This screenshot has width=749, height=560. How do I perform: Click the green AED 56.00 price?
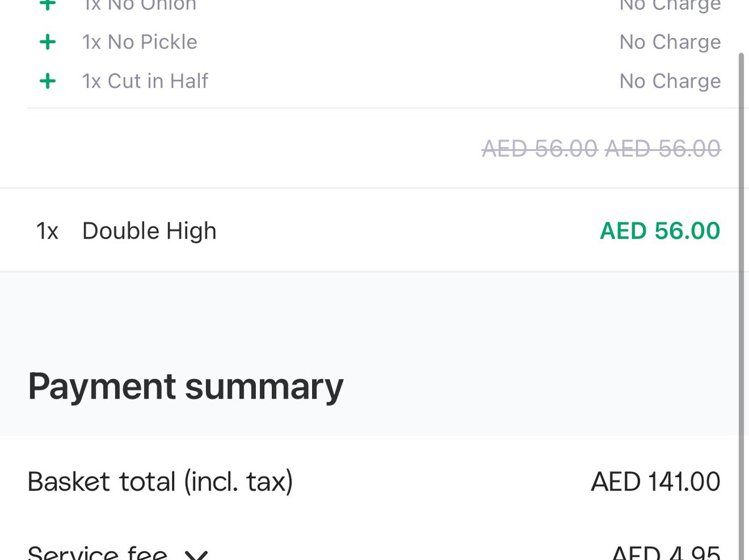[x=660, y=231]
